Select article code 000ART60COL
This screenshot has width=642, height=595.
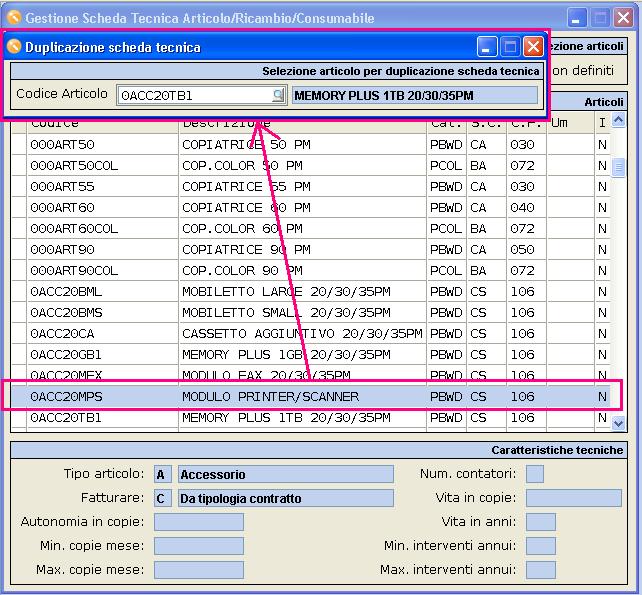pos(74,228)
